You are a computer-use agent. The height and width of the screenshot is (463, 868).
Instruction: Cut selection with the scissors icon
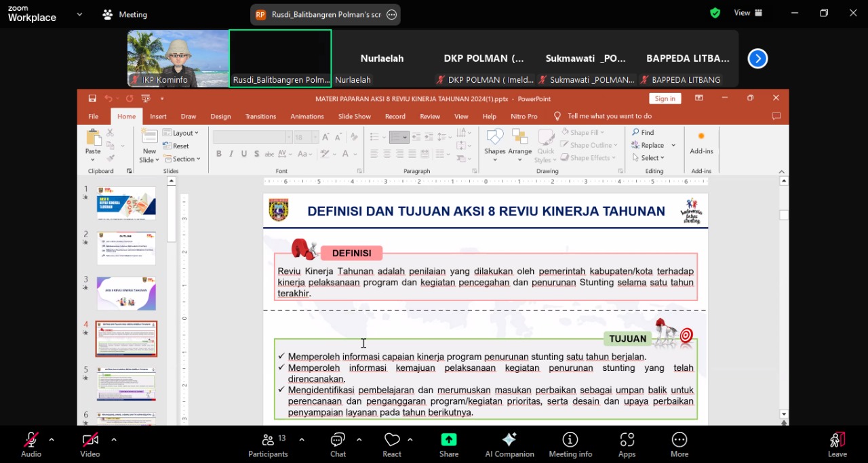(110, 134)
